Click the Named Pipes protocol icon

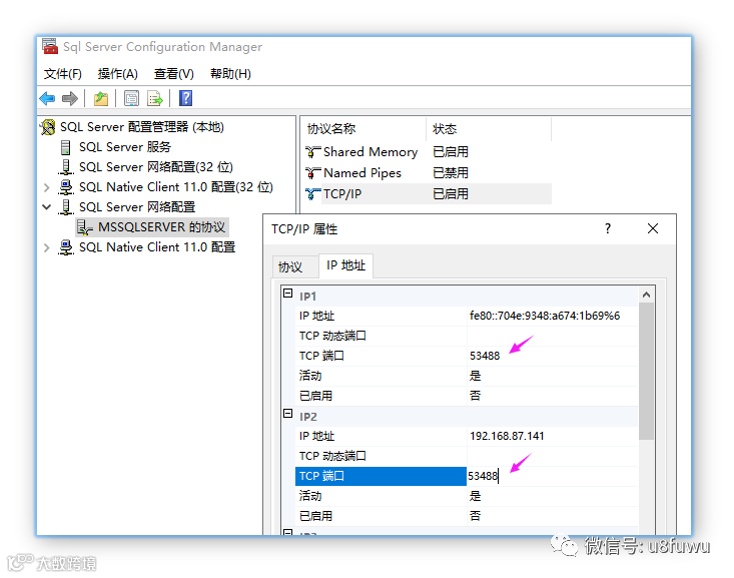(313, 173)
